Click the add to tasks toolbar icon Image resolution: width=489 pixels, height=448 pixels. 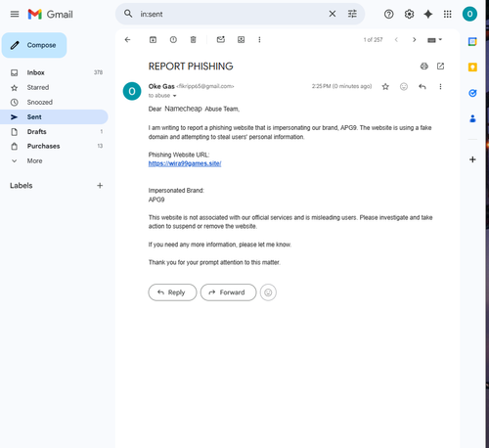pos(241,40)
